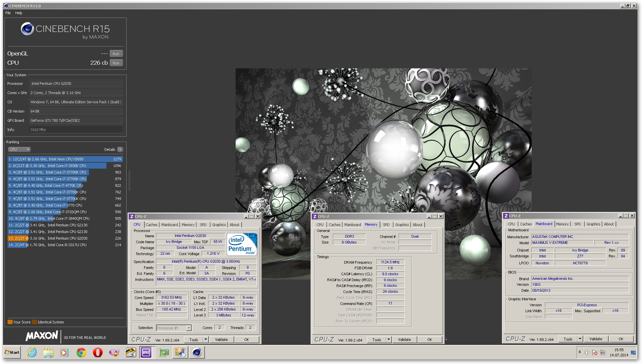Open Tools dropdown arrow in left CPU-Z window
The height and width of the screenshot is (364, 642).
(x=206, y=340)
